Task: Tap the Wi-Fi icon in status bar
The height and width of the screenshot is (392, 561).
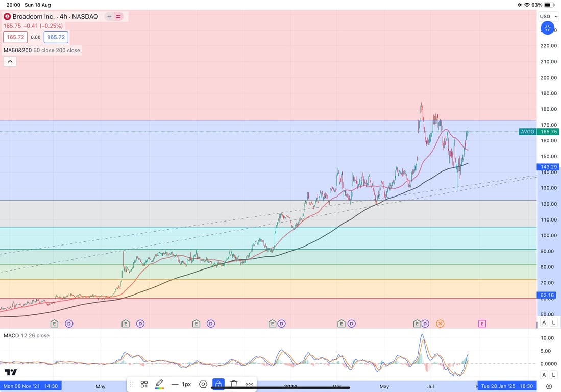Action: (x=527, y=5)
